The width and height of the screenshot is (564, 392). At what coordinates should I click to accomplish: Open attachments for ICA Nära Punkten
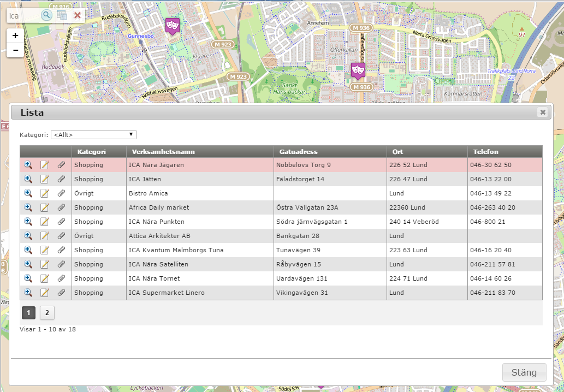(x=62, y=222)
